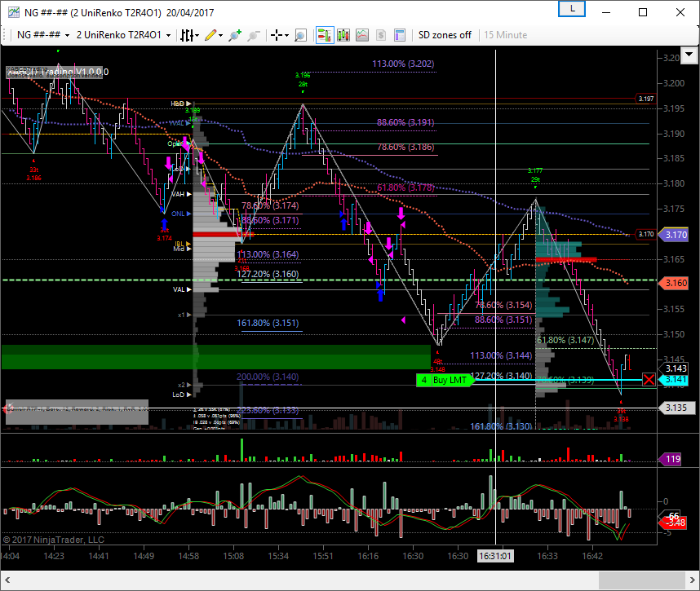This screenshot has height=591, width=700.
Task: Click the 16:31:01 crosshair time label
Action: [x=494, y=556]
